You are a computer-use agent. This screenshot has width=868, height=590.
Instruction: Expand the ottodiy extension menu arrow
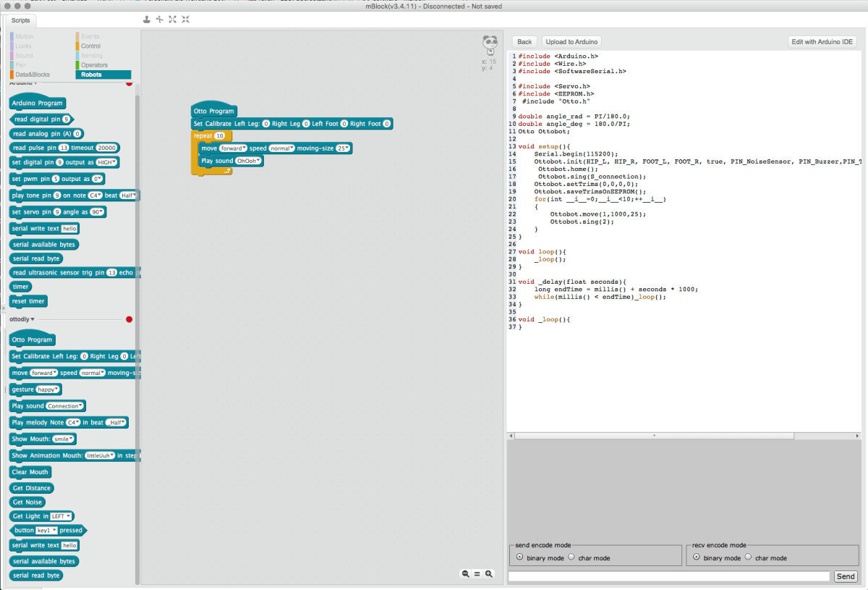[x=33, y=319]
